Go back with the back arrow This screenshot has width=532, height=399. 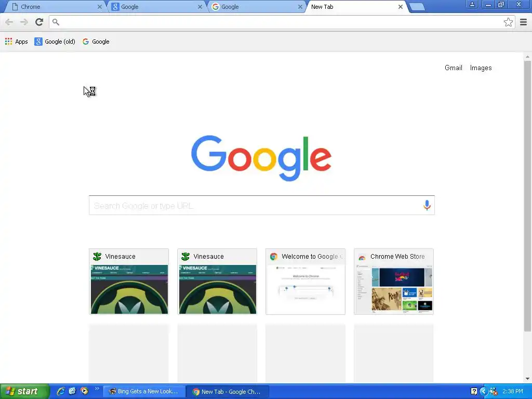[x=9, y=22]
